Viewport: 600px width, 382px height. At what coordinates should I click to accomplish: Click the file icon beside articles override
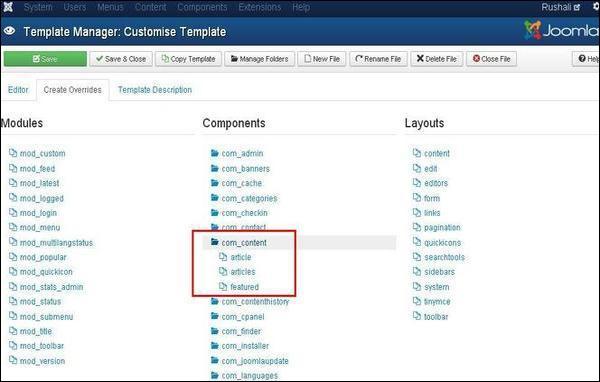223,271
